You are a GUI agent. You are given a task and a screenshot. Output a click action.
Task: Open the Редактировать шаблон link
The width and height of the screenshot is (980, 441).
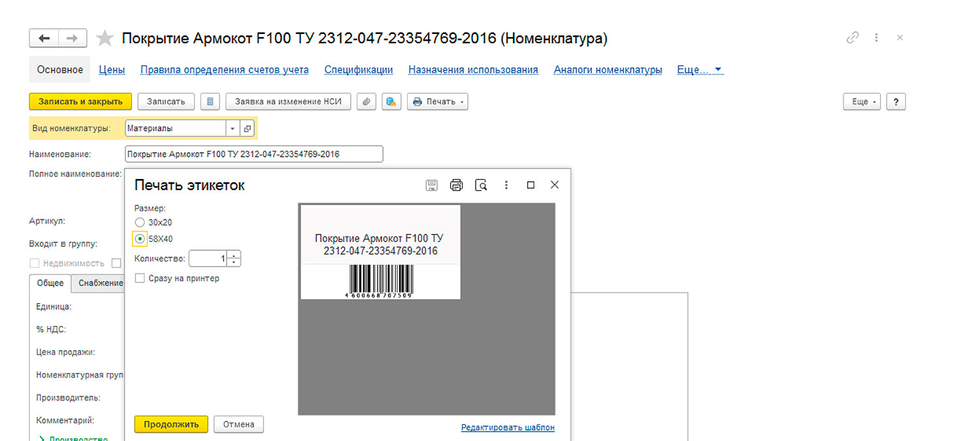(508, 427)
